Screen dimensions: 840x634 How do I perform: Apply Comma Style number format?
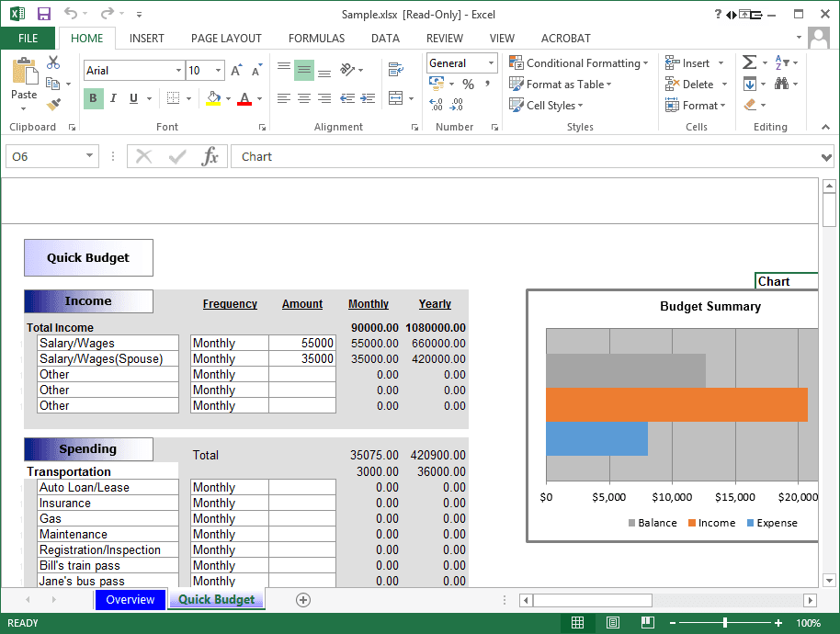coord(487,84)
